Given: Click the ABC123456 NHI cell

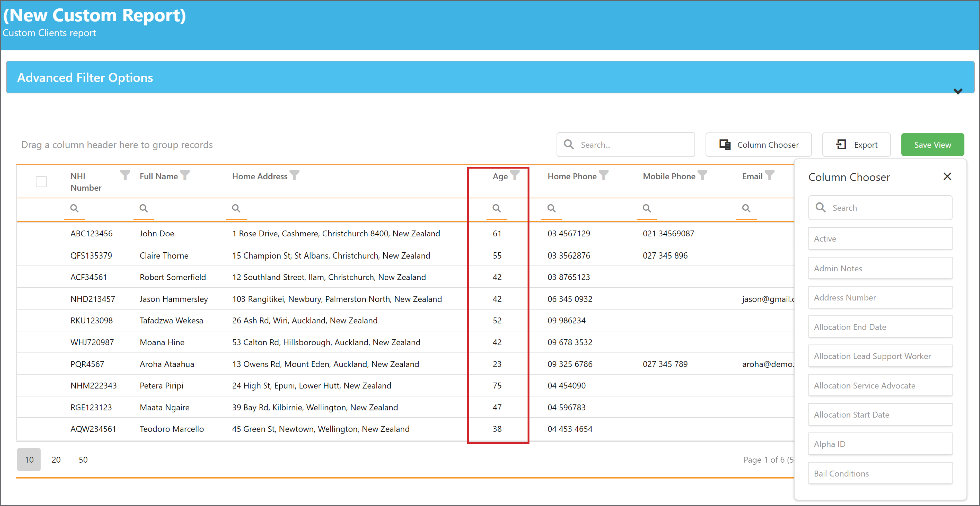Looking at the screenshot, I should coord(91,233).
